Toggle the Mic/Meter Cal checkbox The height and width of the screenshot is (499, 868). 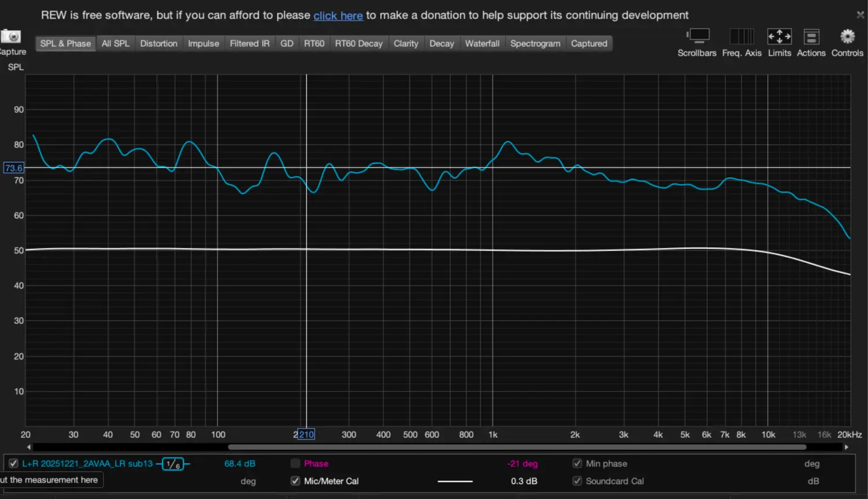click(x=295, y=481)
